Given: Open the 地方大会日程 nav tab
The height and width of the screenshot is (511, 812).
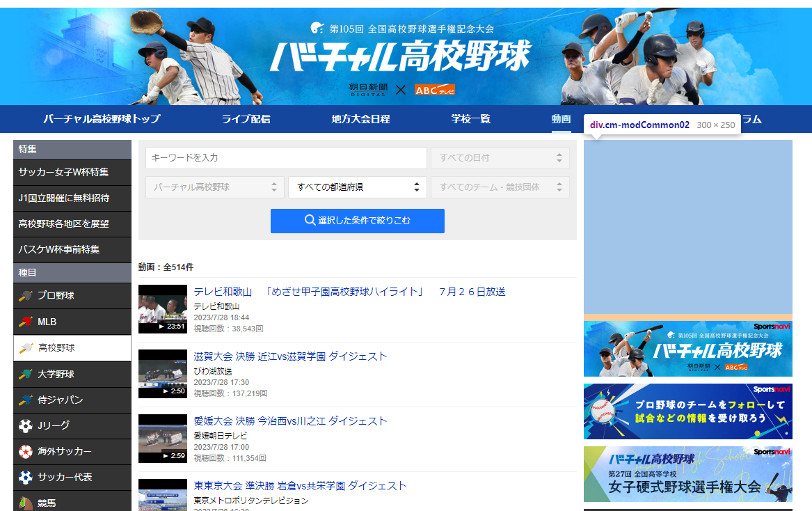Looking at the screenshot, I should (360, 119).
